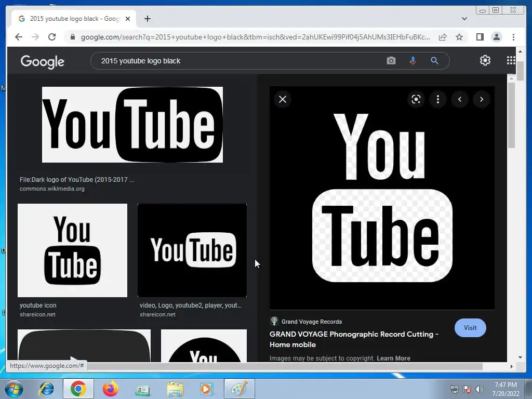Click the Visit button
This screenshot has height=399, width=532.
(x=470, y=328)
